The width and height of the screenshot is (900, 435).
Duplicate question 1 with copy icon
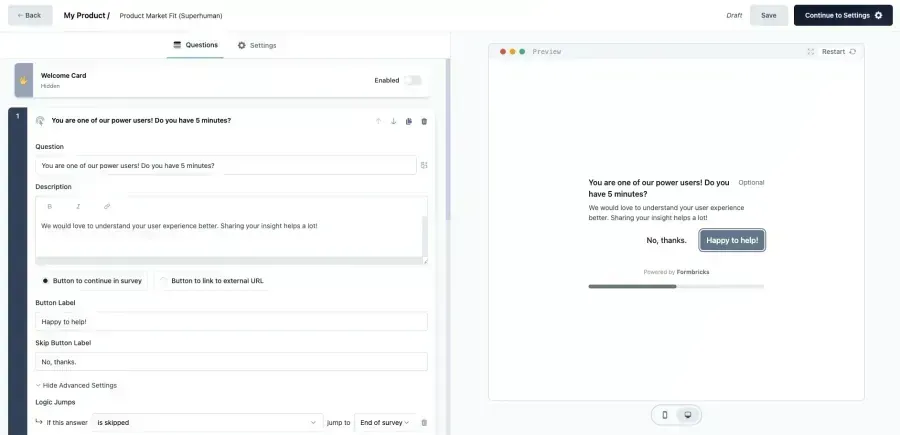point(409,121)
